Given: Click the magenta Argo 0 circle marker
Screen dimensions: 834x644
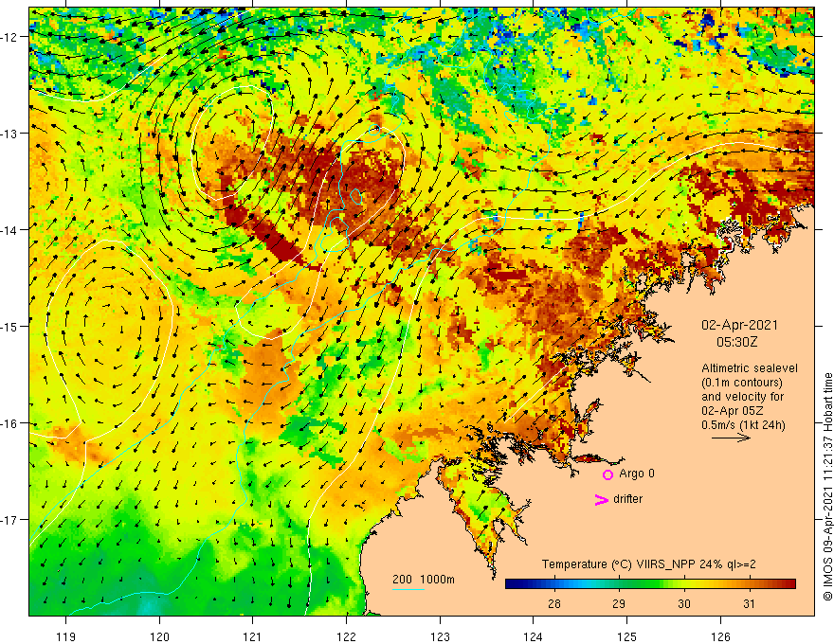Looking at the screenshot, I should click(607, 474).
